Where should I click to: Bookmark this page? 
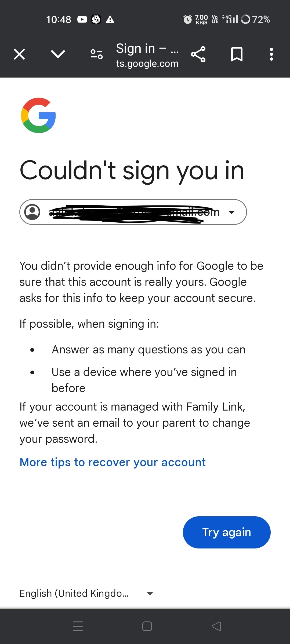(237, 54)
